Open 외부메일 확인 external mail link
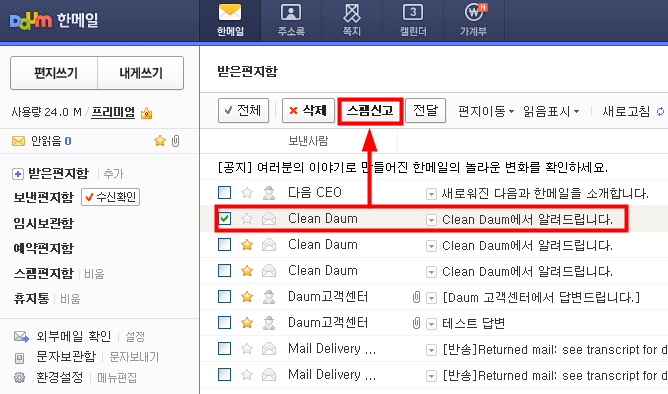Image resolution: width=668 pixels, height=394 pixels. (x=74, y=336)
